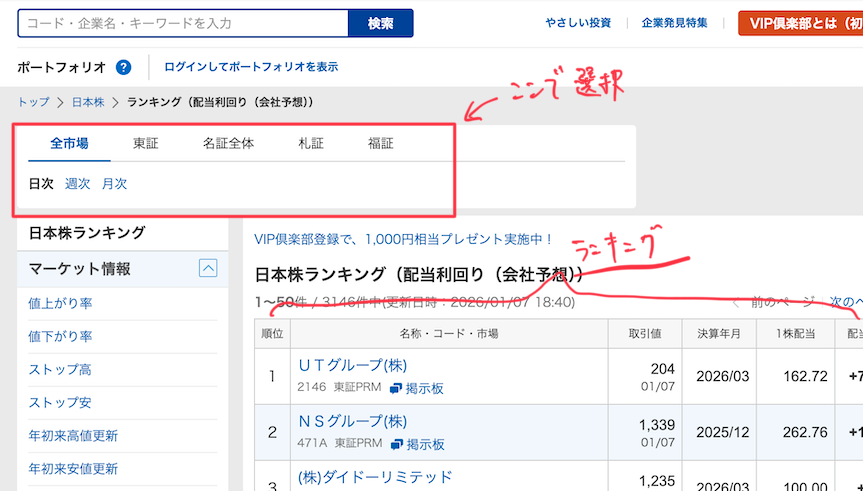Screen dimensions: 863x491
Task: Select the 日次 daily period
Action: [41, 183]
